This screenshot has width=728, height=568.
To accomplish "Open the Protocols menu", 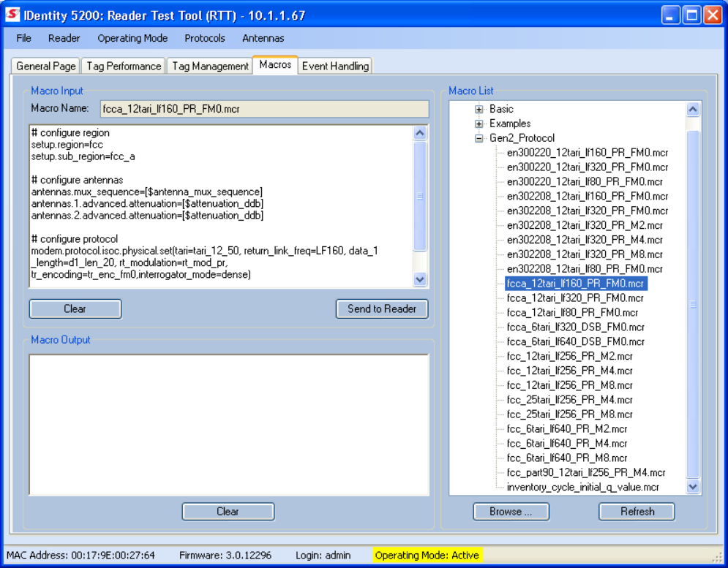I will point(205,38).
